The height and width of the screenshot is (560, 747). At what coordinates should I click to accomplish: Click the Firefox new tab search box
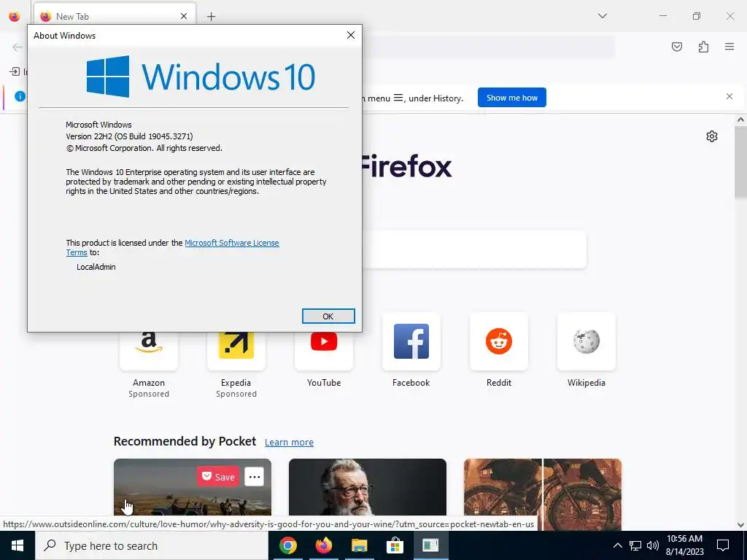pos(474,249)
